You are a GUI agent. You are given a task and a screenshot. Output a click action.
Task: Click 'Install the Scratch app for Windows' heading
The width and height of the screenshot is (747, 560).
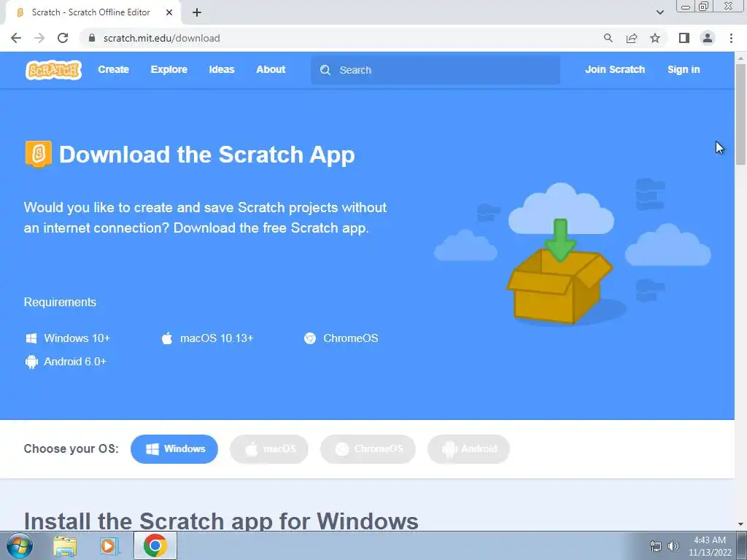(x=221, y=521)
